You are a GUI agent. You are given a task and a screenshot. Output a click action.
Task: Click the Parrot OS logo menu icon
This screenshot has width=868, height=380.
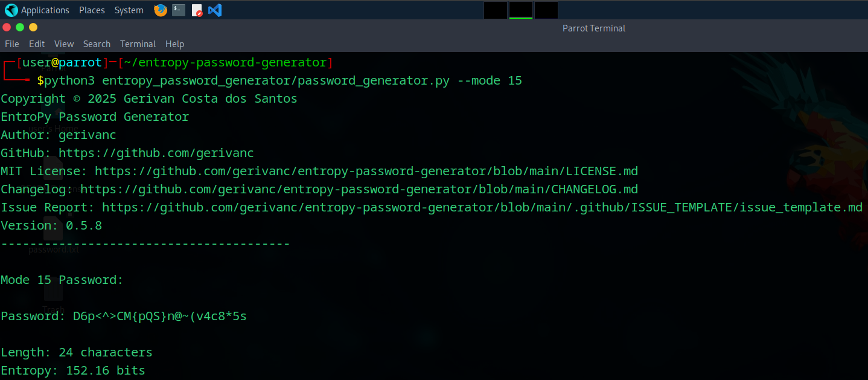pos(10,10)
